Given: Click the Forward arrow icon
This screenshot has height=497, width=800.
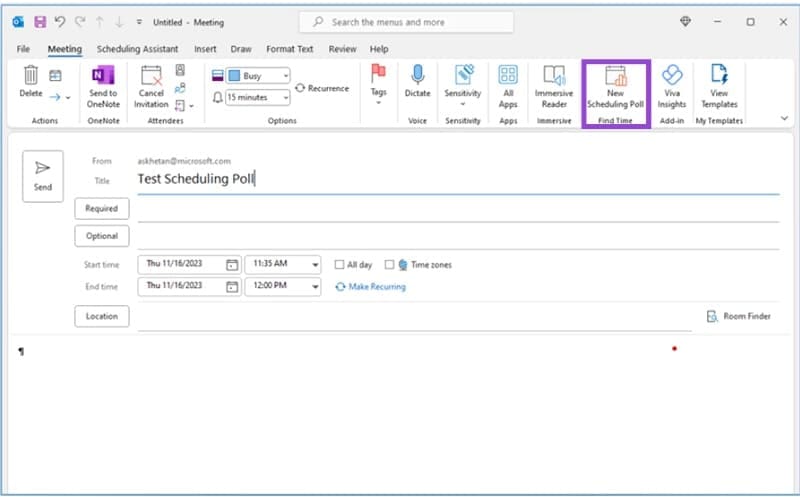Looking at the screenshot, I should [55, 97].
